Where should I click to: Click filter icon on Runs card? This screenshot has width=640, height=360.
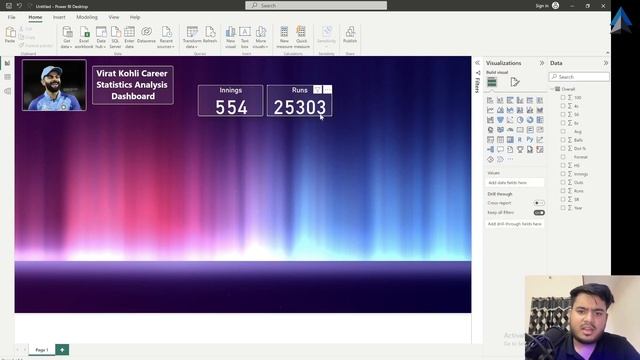point(317,89)
